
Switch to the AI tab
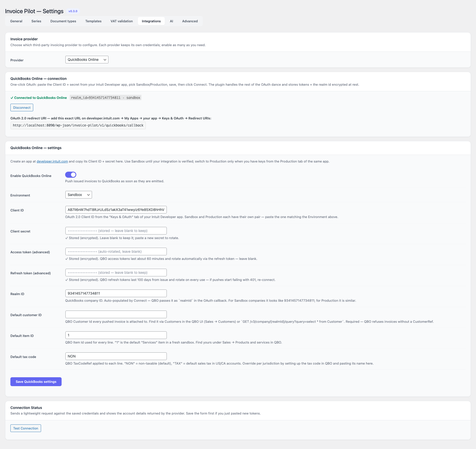(x=171, y=21)
